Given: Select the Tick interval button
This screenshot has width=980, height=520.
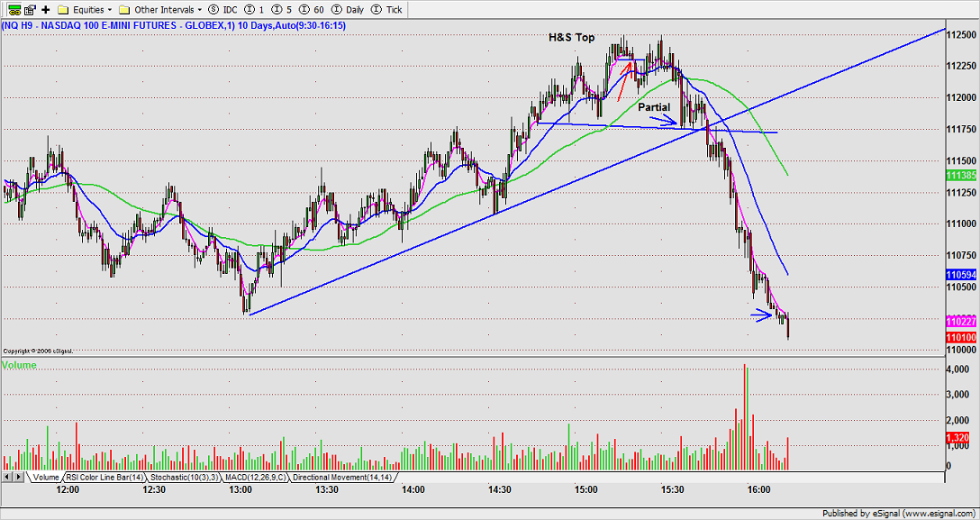Looking at the screenshot, I should [386, 9].
